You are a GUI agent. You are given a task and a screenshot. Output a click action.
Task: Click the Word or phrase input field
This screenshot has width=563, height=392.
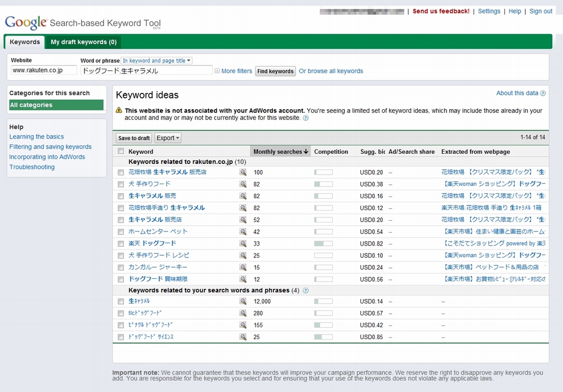pos(146,70)
